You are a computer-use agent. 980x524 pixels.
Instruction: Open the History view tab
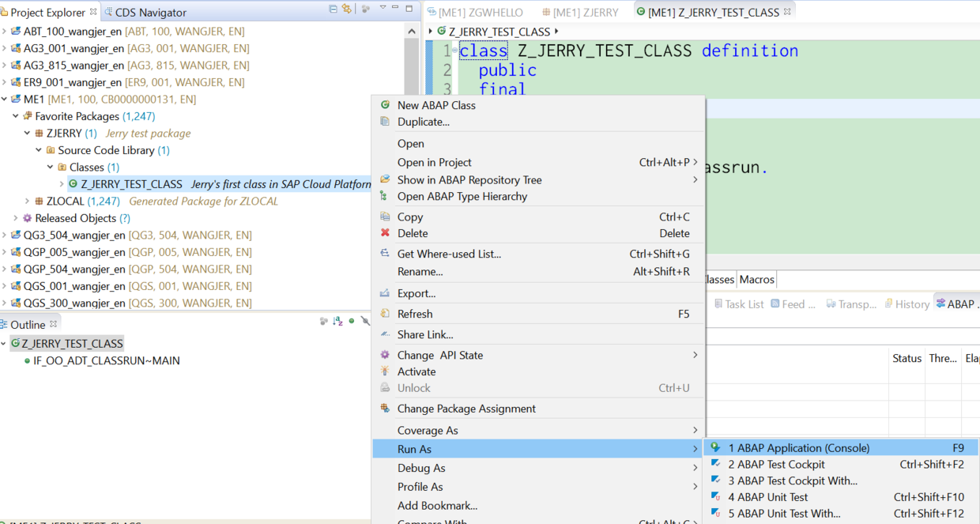pyautogui.click(x=906, y=304)
